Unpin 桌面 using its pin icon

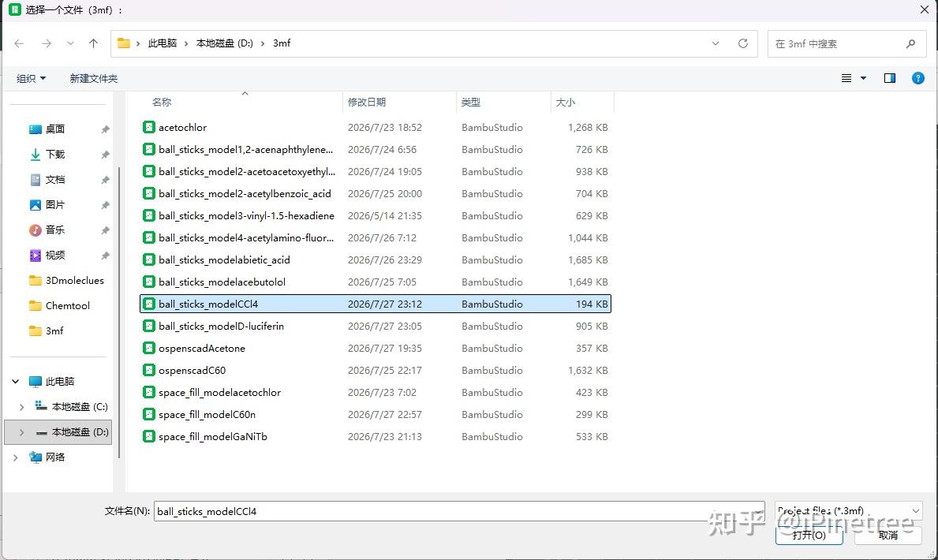point(105,129)
